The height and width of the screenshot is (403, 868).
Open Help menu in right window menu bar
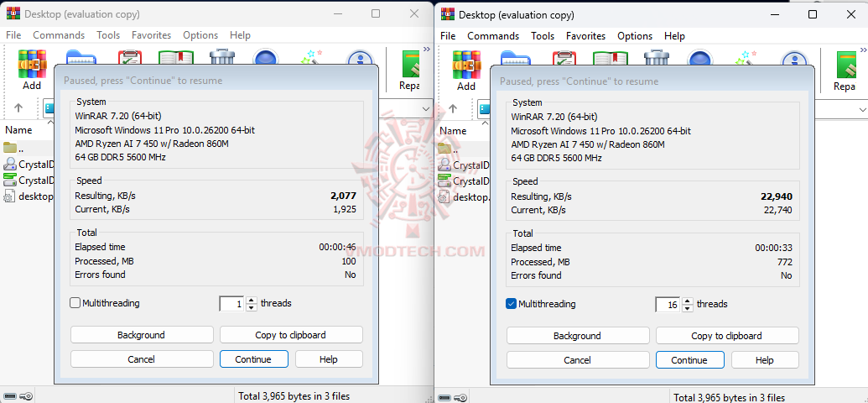click(x=674, y=35)
